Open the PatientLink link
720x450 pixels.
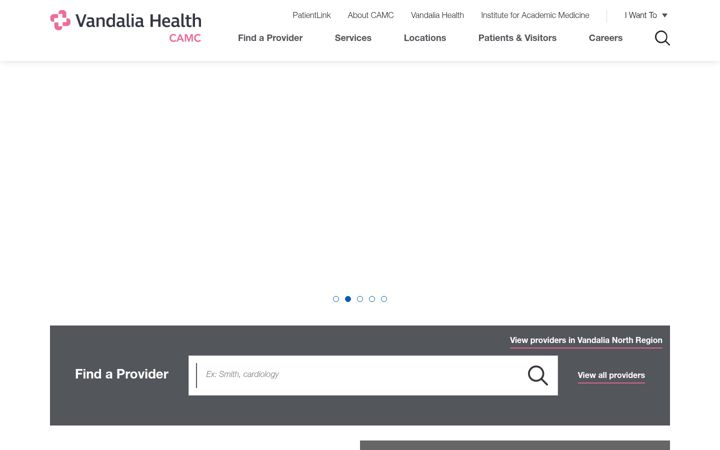tap(311, 15)
